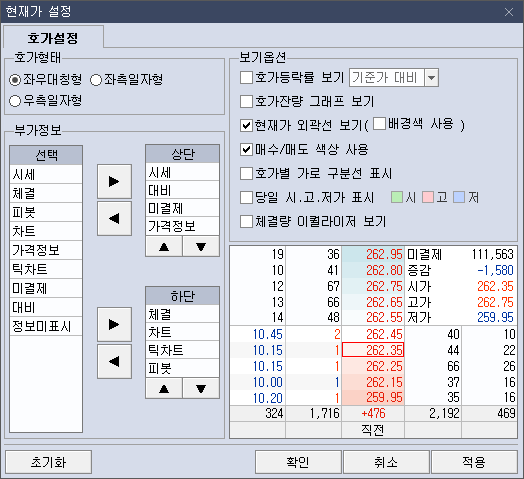Click the 1,716 total cell
Viewport: 524px width, 479px height.
pyautogui.click(x=313, y=413)
